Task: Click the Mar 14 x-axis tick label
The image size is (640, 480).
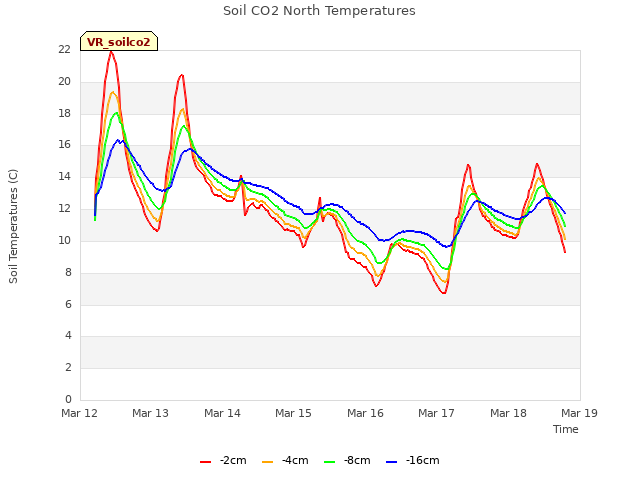Action: coord(222,413)
